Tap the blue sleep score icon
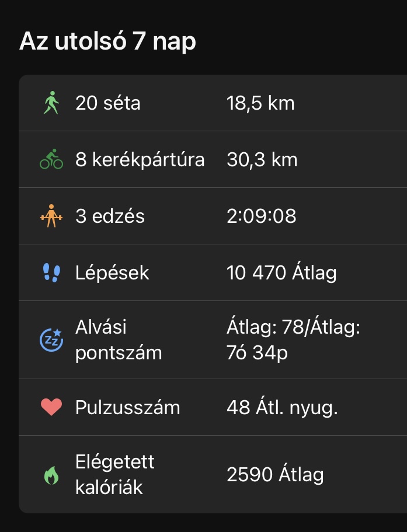This screenshot has width=407, height=532. pyautogui.click(x=51, y=339)
